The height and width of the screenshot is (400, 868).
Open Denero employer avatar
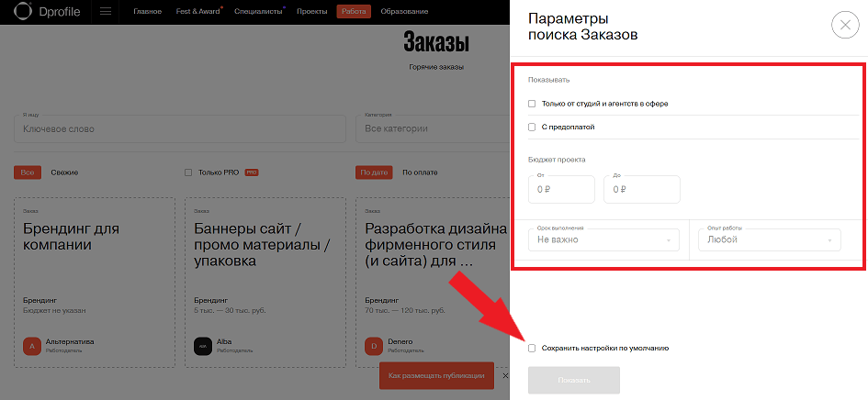click(x=374, y=346)
